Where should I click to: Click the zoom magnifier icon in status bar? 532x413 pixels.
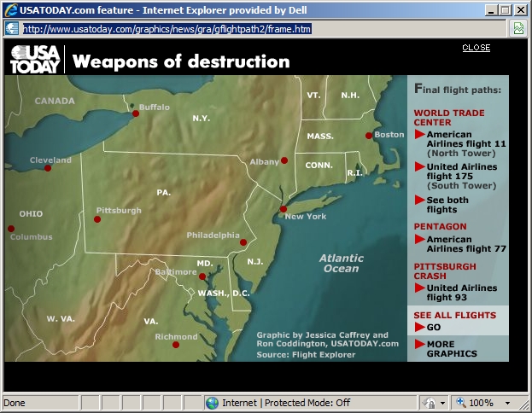(x=461, y=403)
